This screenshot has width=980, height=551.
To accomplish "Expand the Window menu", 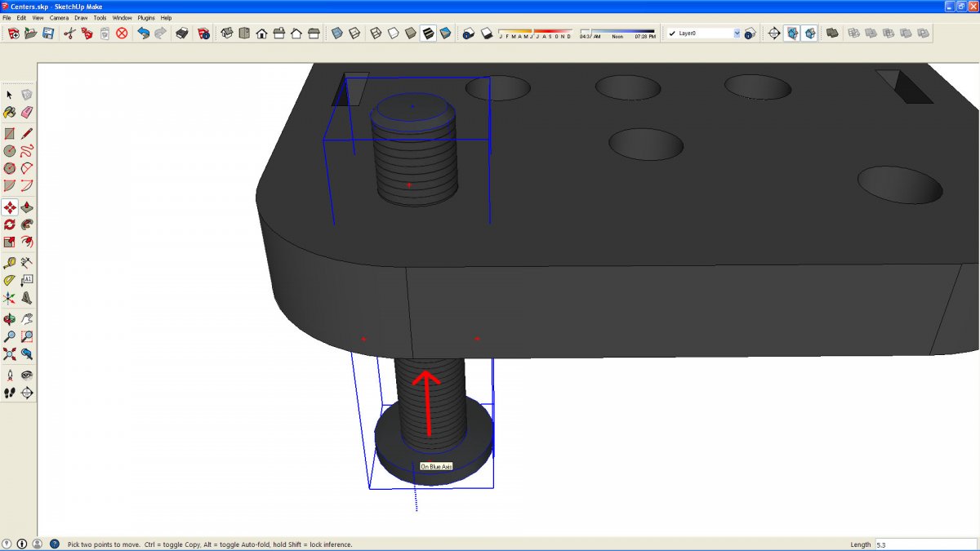I will (122, 17).
